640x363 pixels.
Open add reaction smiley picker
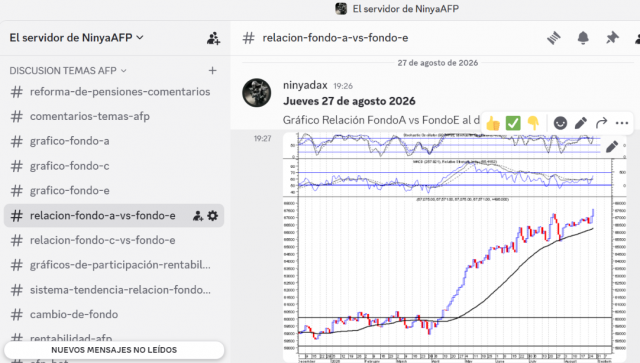560,123
